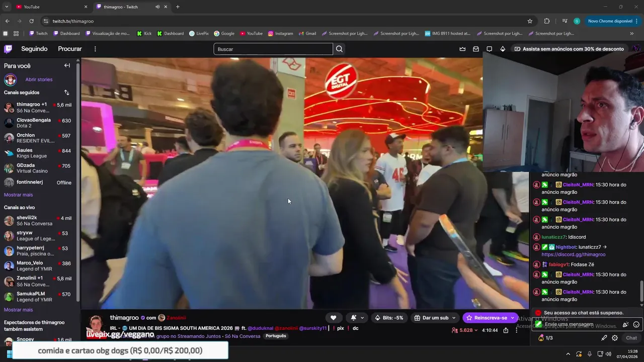Open the bits diamond icon in the top bar
The image size is (644, 362).
(503, 49)
